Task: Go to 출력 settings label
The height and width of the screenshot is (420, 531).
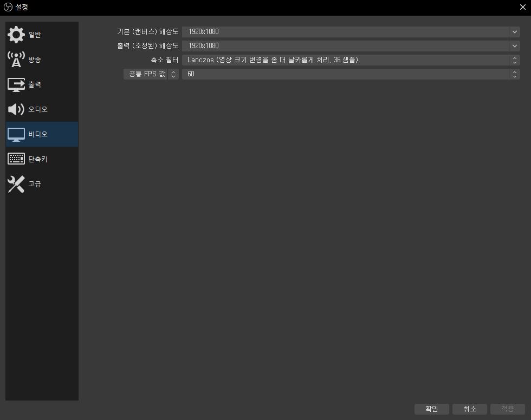Action: [x=35, y=84]
